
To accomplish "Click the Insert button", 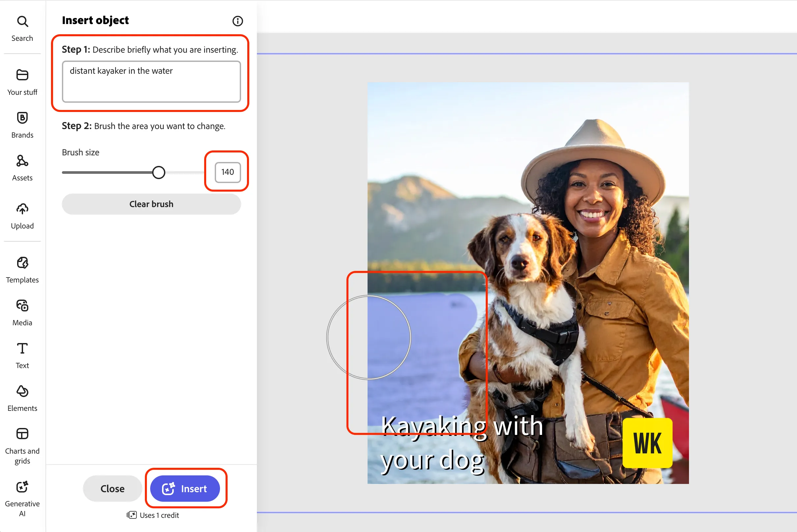I will click(x=185, y=489).
